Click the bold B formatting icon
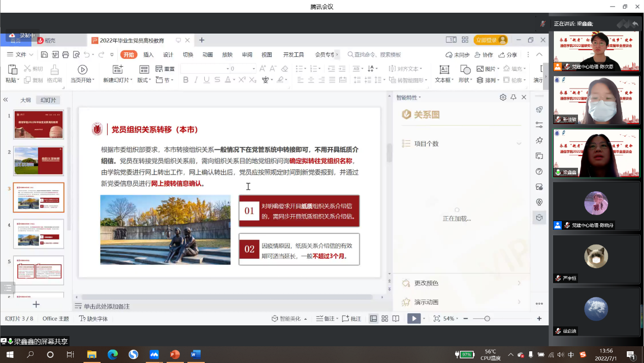 click(185, 80)
